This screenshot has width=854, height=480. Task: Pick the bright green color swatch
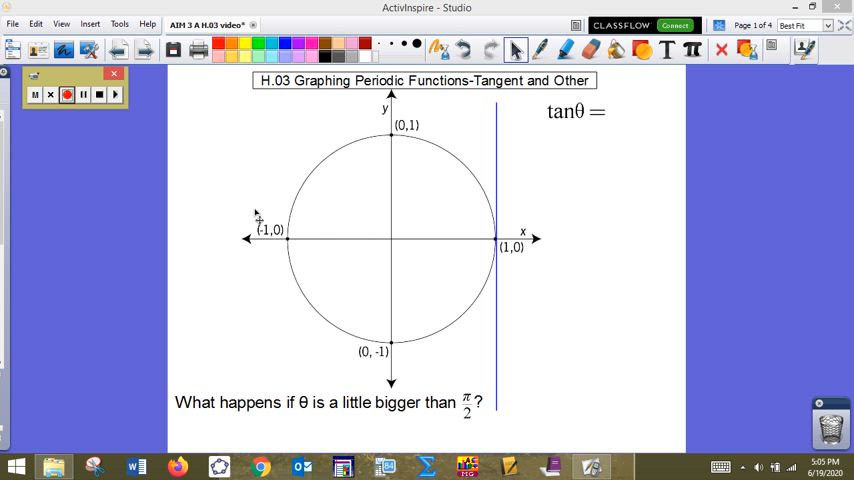pyautogui.click(x=258, y=43)
